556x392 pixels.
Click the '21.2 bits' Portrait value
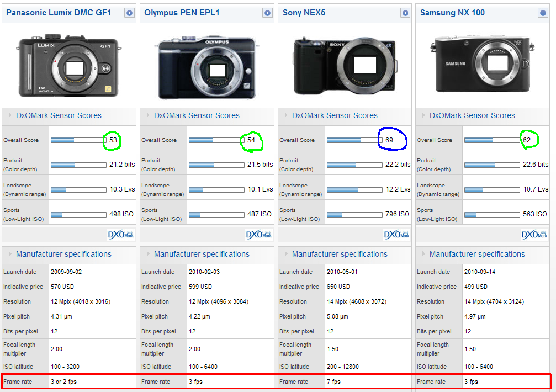click(122, 165)
